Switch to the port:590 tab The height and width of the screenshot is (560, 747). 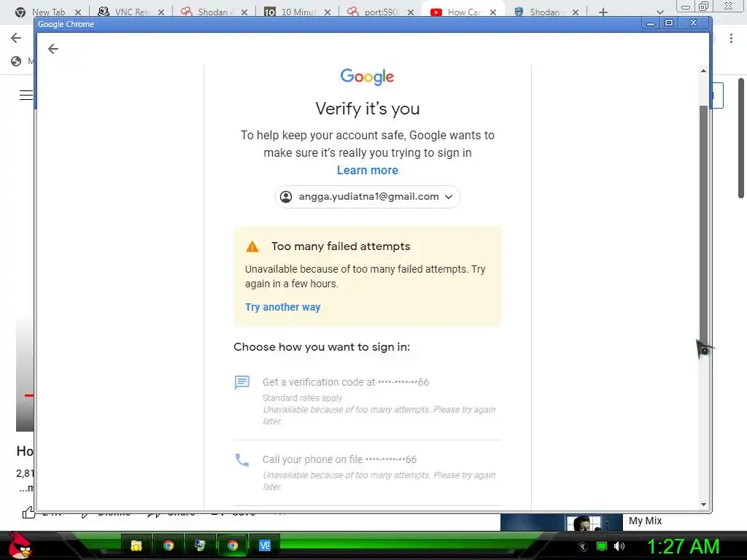pos(380,12)
